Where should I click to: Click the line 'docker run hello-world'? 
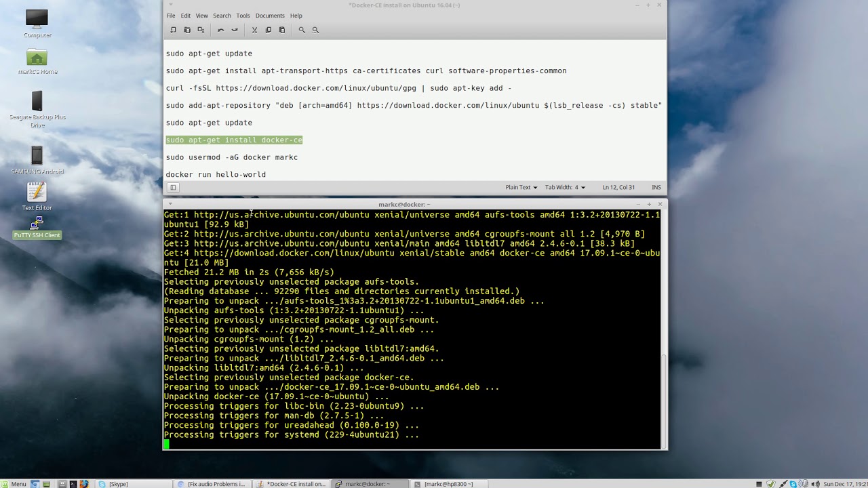[216, 174]
